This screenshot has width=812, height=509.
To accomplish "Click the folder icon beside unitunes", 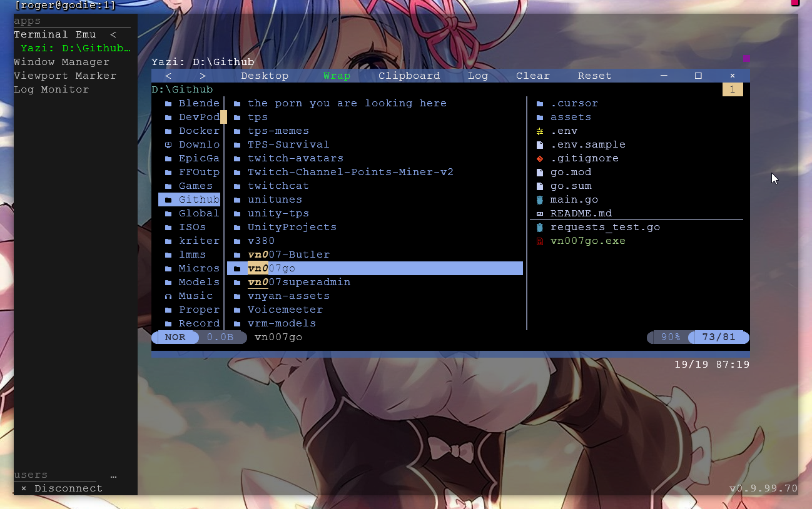I will (x=237, y=199).
